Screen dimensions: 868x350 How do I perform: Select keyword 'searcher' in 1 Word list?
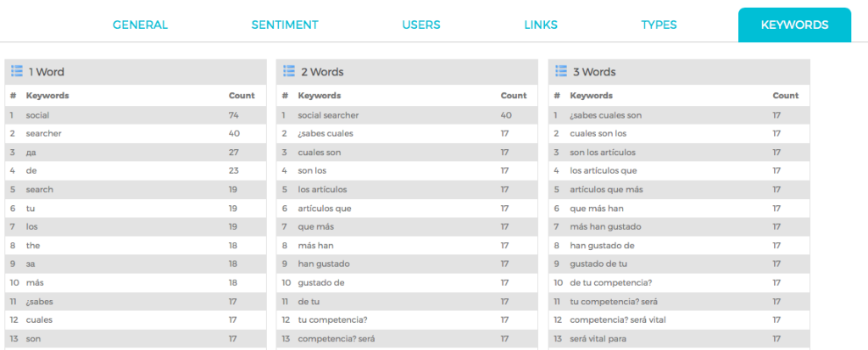(x=44, y=133)
